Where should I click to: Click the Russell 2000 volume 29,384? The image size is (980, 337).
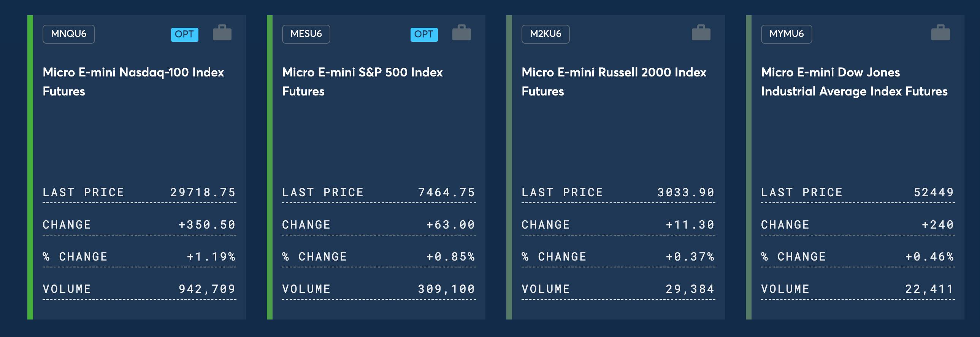tap(690, 289)
